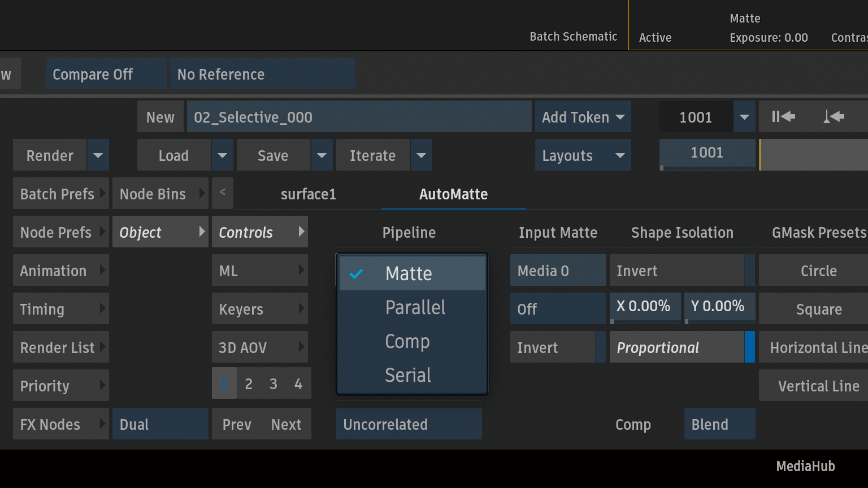868x488 pixels.
Task: Open the Load options arrow
Action: coord(222,155)
